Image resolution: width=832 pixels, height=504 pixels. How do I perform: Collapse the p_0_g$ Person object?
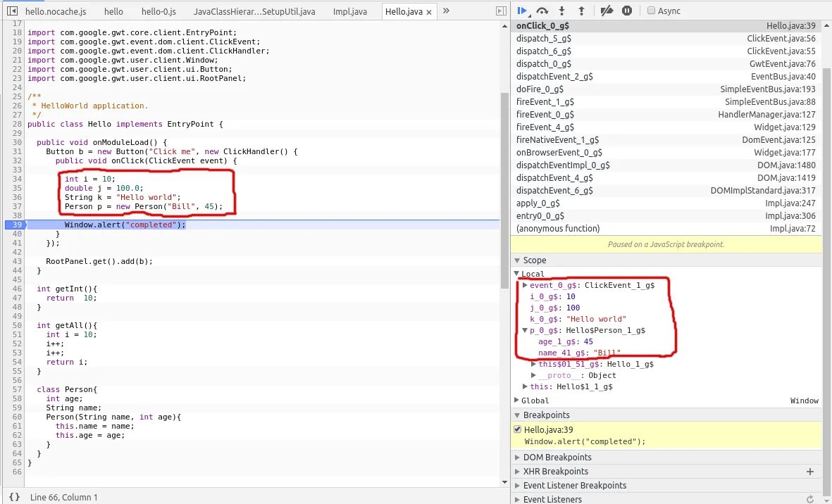click(x=525, y=330)
